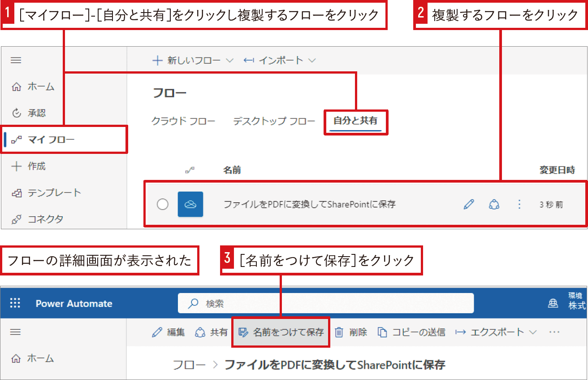Open the 環境 environment picker

pyautogui.click(x=567, y=301)
